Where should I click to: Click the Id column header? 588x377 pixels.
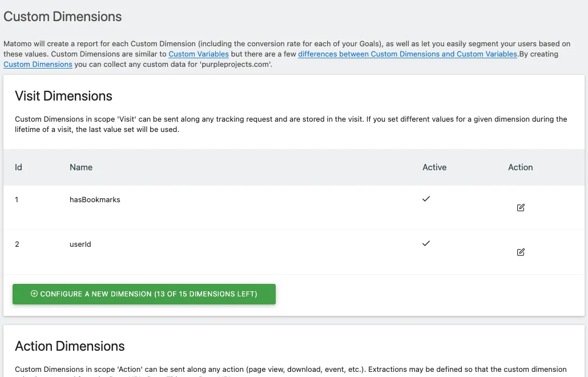click(x=18, y=167)
